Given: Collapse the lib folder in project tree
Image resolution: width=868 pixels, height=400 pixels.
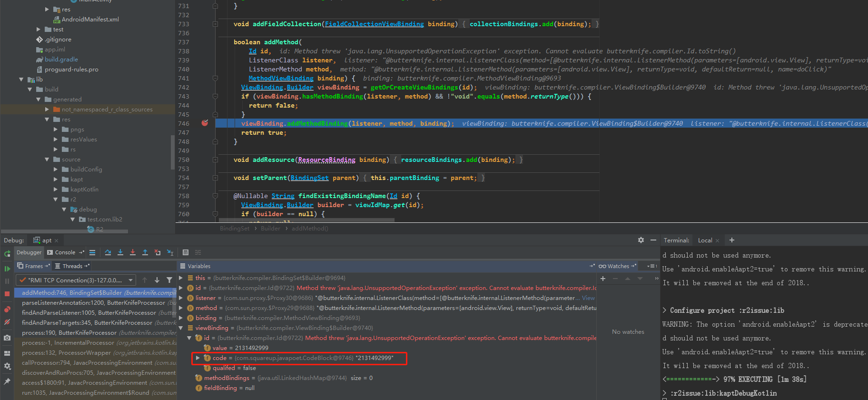Looking at the screenshot, I should (21, 80).
